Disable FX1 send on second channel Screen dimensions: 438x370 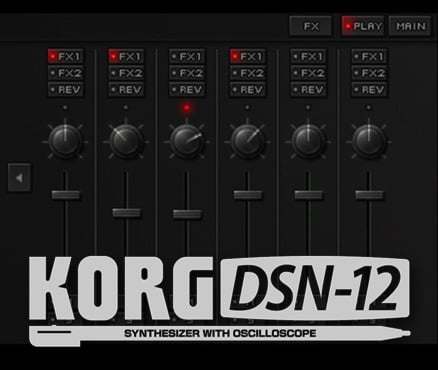tap(126, 56)
